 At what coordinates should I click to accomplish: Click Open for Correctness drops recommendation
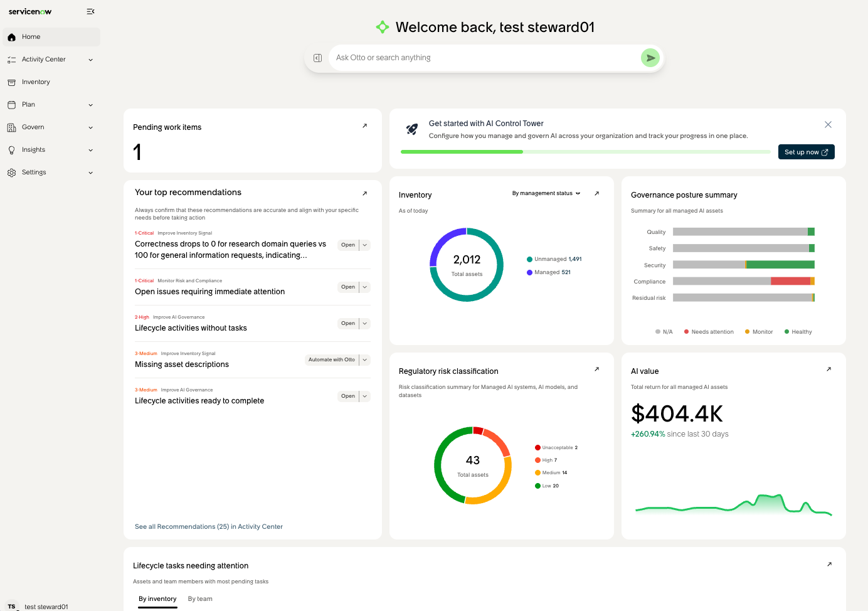click(x=348, y=245)
